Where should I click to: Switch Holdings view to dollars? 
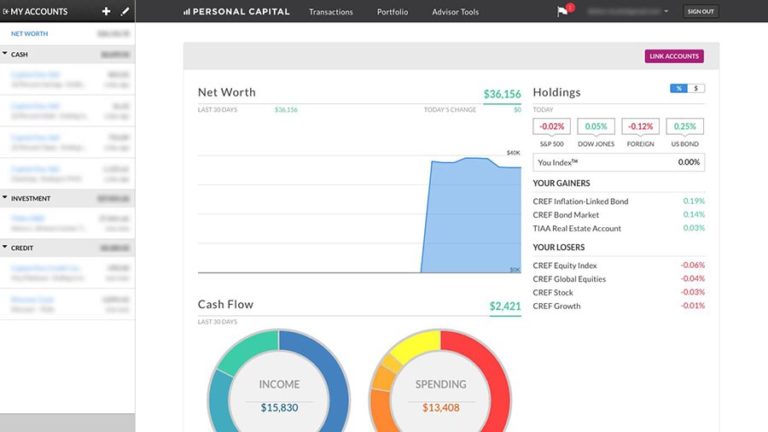pyautogui.click(x=696, y=88)
